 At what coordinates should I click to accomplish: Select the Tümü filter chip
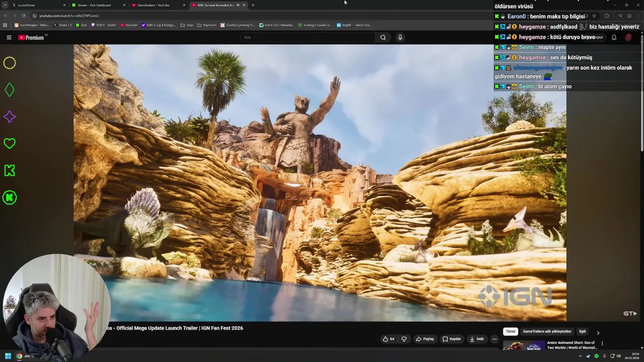(x=510, y=332)
